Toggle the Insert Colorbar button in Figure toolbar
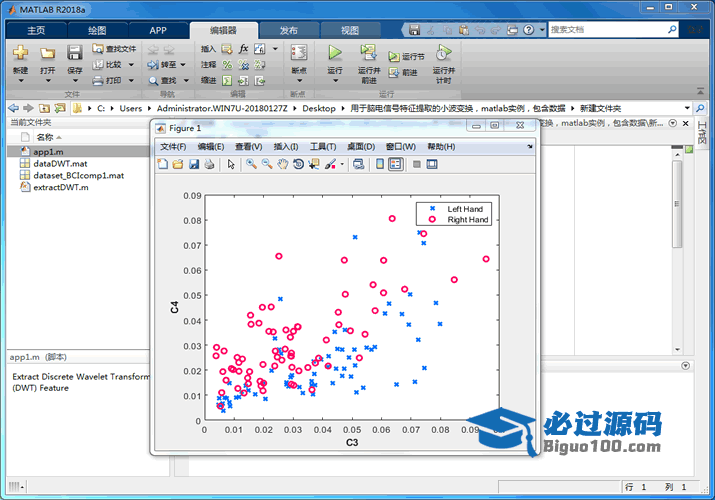Viewport: 715px width, 500px height. (x=379, y=164)
